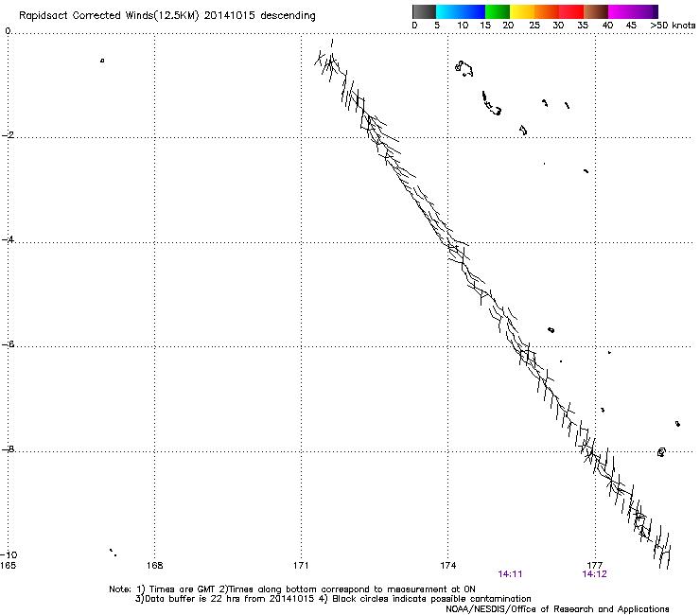The height and width of the screenshot is (615, 700).
Task: Click the 'Times are GMT' note line
Action: (292, 589)
